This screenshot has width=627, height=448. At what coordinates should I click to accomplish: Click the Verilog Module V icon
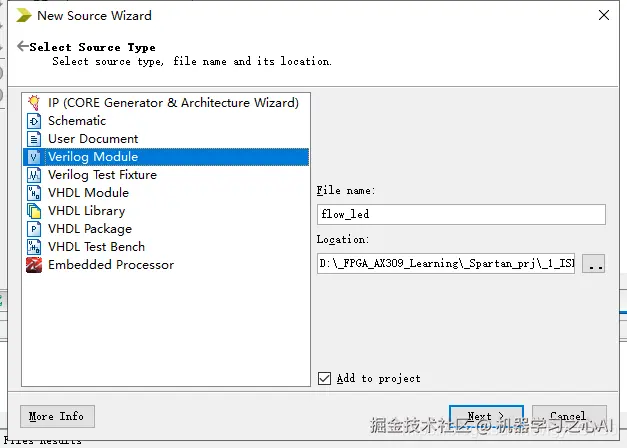coord(34,157)
